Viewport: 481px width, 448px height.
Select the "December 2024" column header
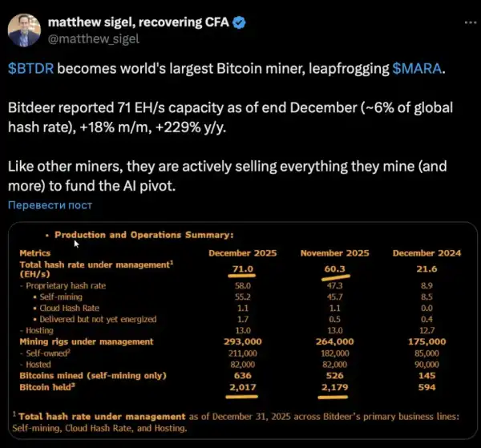click(426, 253)
